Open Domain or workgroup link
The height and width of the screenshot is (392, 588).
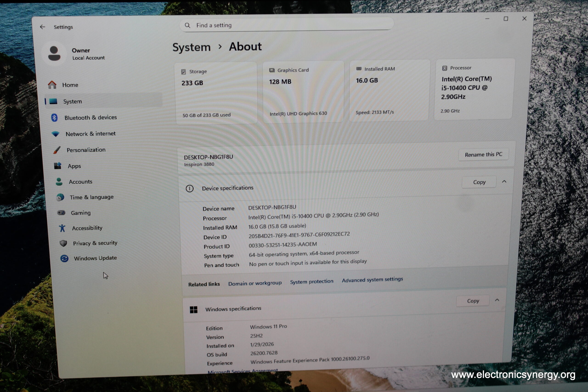(x=255, y=283)
